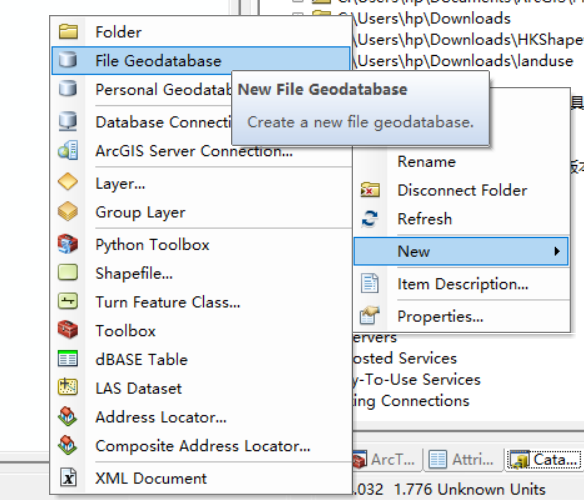Screen dimensions: 584x500
Task: Switch to the Cata... tab
Action: [543, 459]
